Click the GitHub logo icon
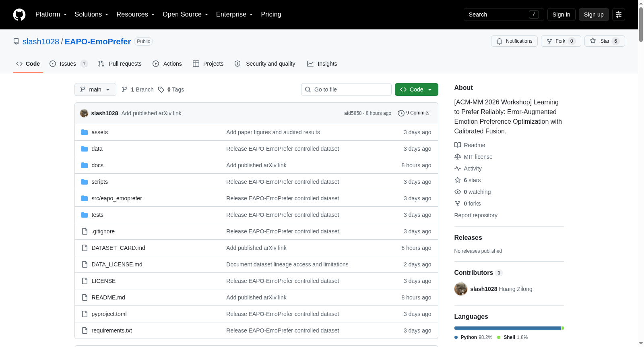The width and height of the screenshot is (644, 347). pos(19,15)
